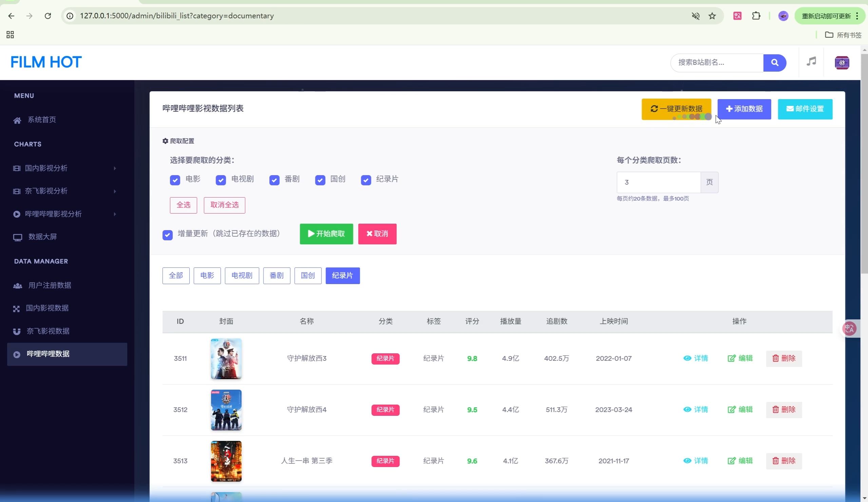The width and height of the screenshot is (868, 502).
Task: Click the user avatar icon in header
Action: tap(842, 63)
